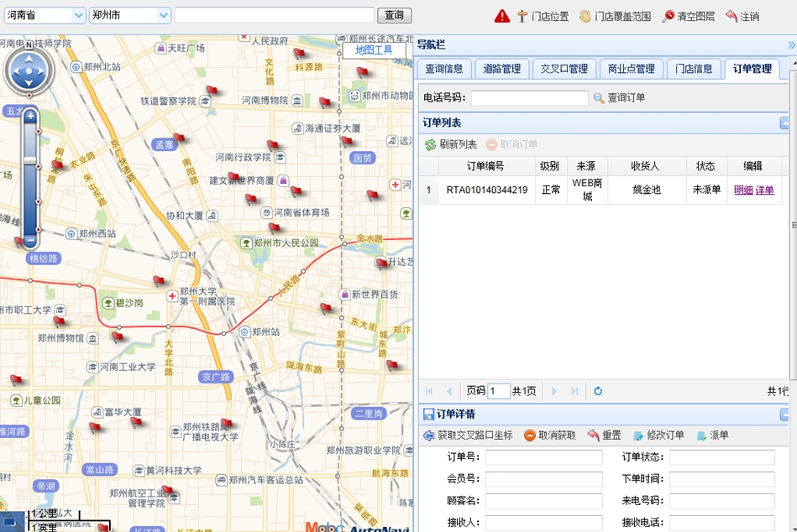Image resolution: width=797 pixels, height=532 pixels.
Task: Switch to 商业点管理 tab
Action: [x=632, y=69]
